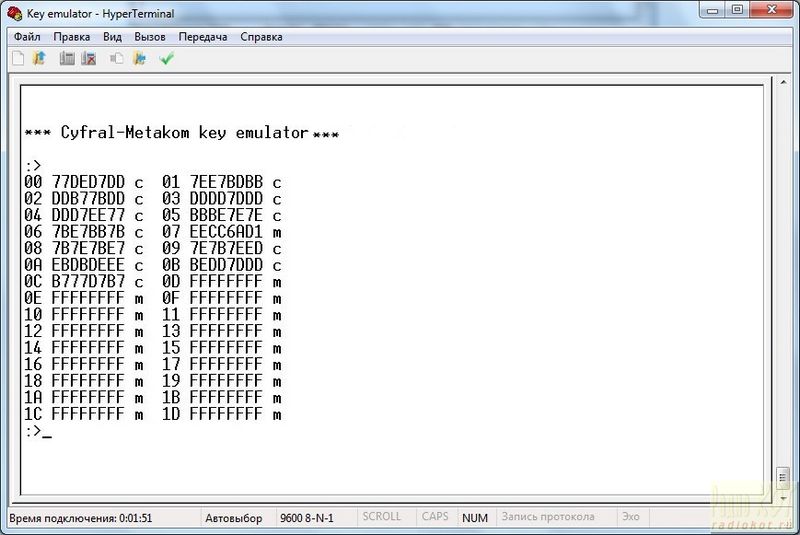Open the Вид menu

point(112,37)
